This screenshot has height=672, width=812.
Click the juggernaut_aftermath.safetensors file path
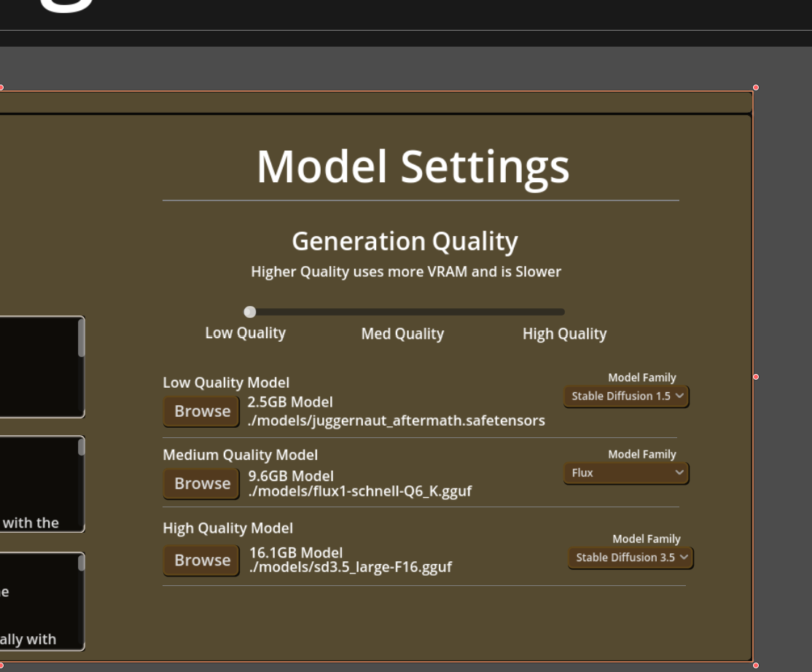(x=396, y=421)
